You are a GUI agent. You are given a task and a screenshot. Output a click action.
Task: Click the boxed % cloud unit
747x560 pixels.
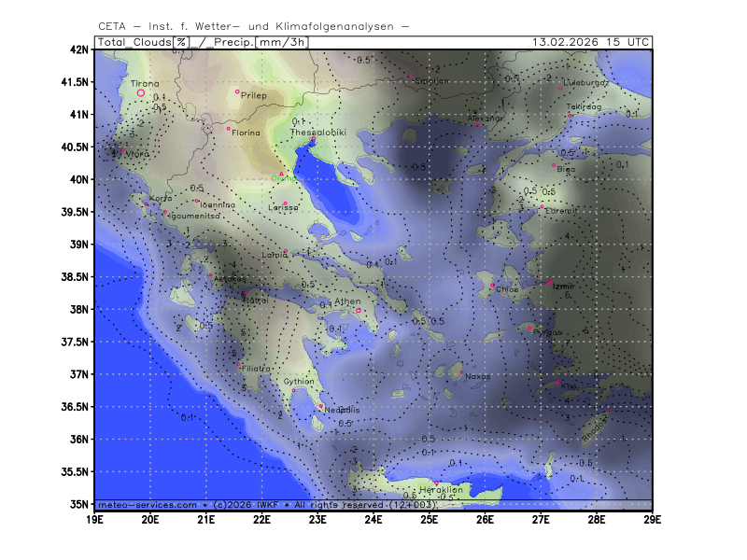pyautogui.click(x=181, y=42)
